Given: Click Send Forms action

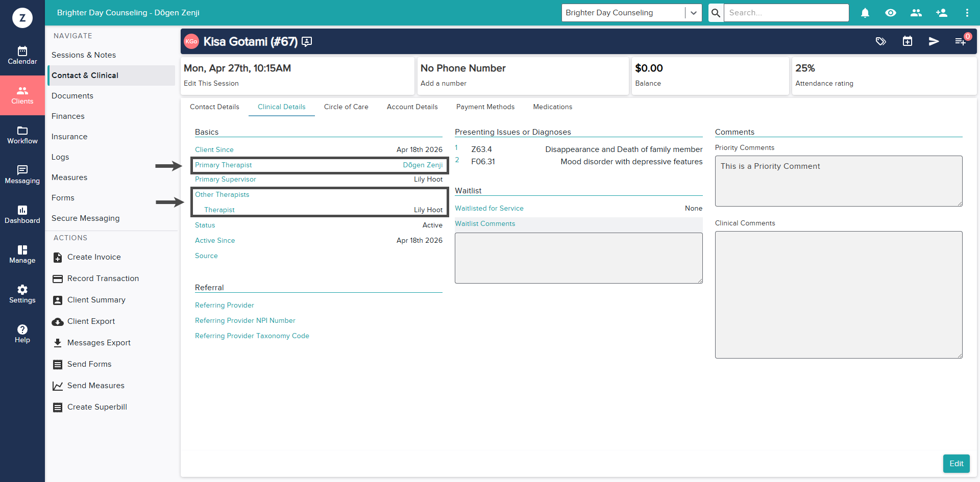Looking at the screenshot, I should tap(82, 364).
